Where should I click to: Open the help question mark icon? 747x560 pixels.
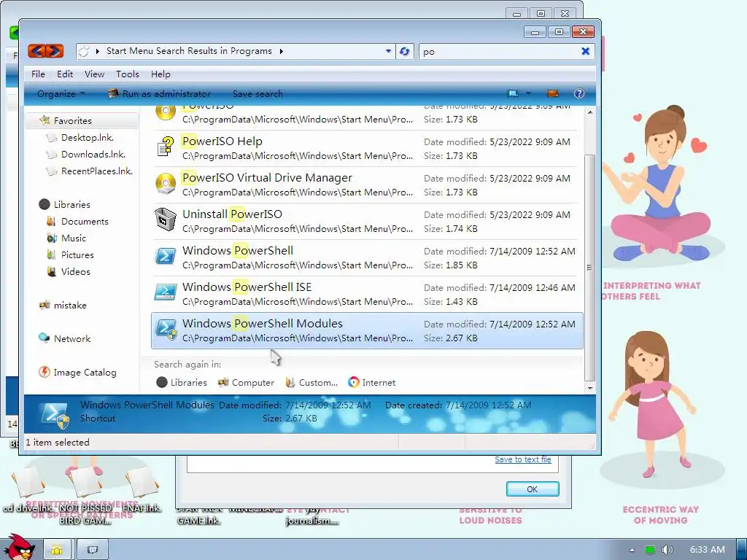click(578, 93)
